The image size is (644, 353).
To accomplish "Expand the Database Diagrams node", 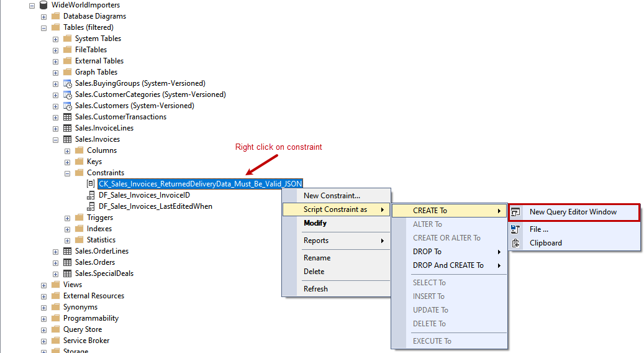I will pyautogui.click(x=43, y=17).
